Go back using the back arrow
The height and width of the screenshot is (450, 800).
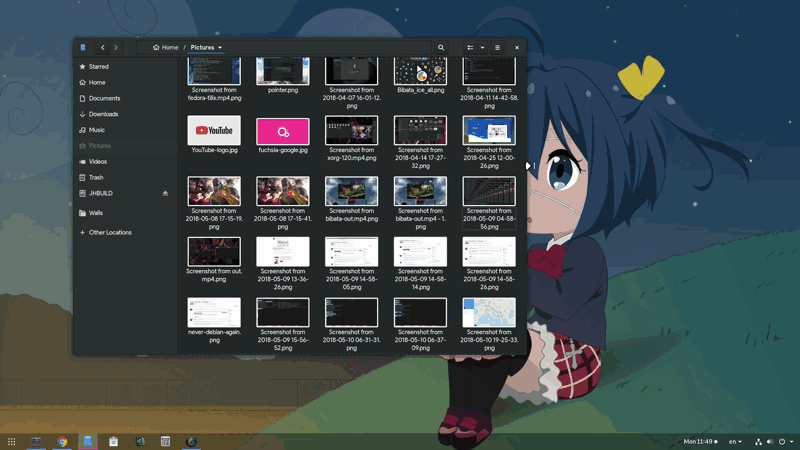click(102, 47)
